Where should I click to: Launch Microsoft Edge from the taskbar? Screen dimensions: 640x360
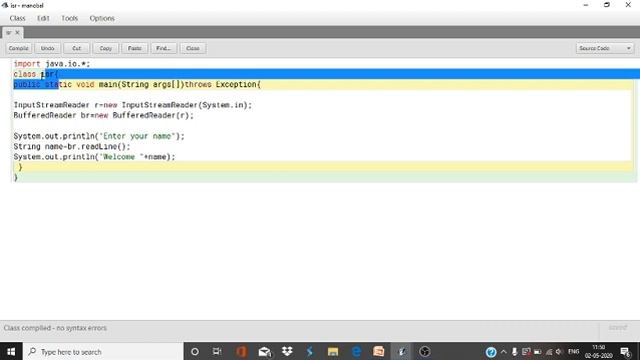pos(356,351)
